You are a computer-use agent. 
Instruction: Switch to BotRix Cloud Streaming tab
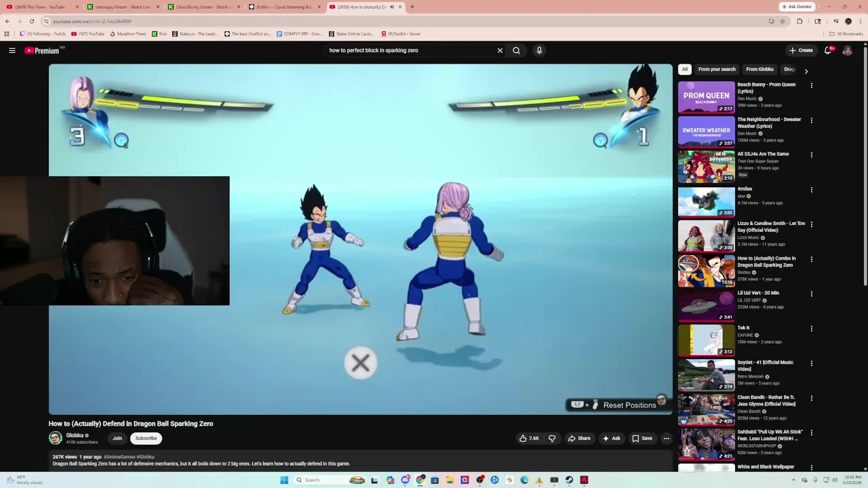[284, 7]
